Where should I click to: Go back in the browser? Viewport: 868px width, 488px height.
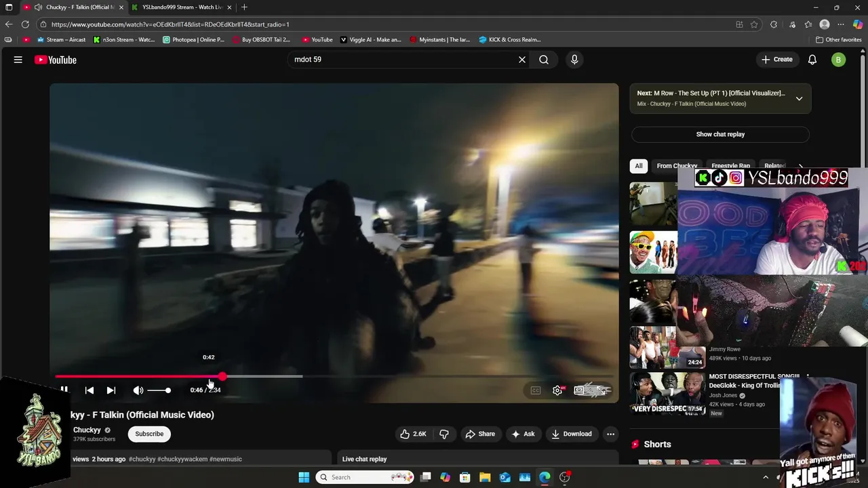click(x=9, y=24)
